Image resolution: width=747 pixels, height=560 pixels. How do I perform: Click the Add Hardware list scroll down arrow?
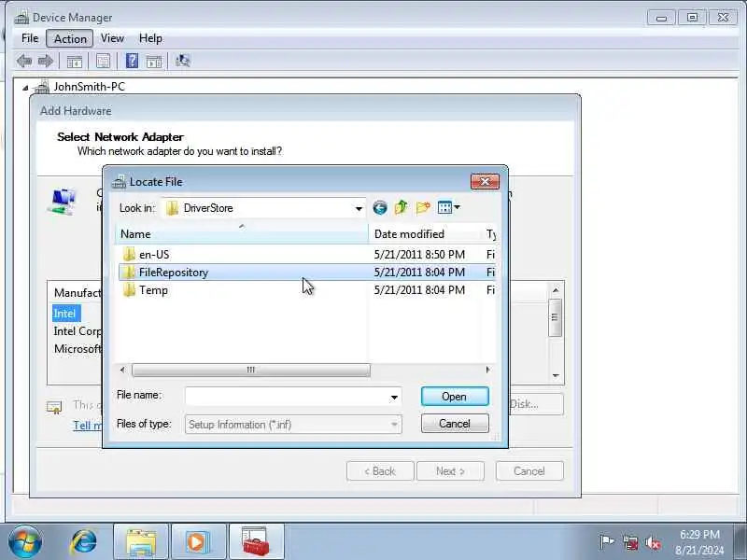556,376
